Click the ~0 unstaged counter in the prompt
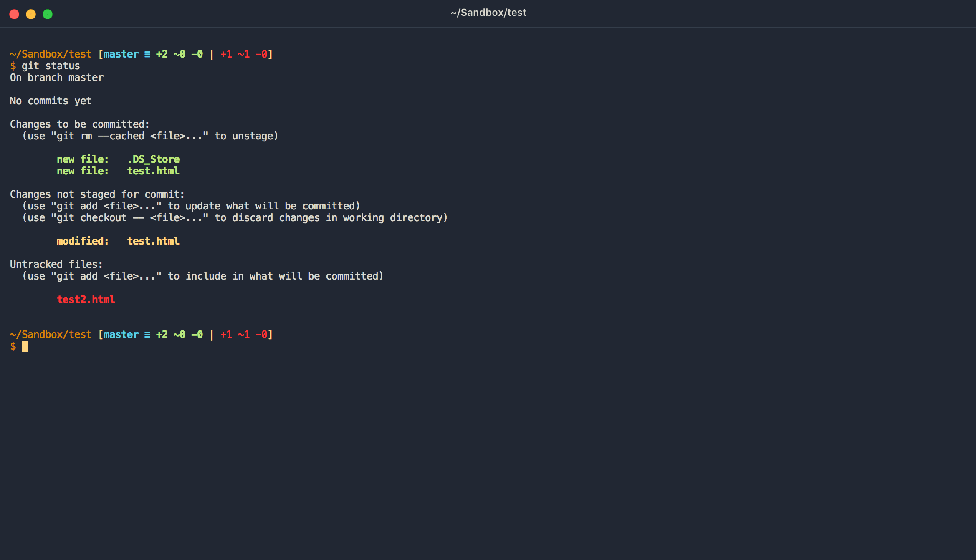Image resolution: width=976 pixels, height=560 pixels. (x=179, y=54)
